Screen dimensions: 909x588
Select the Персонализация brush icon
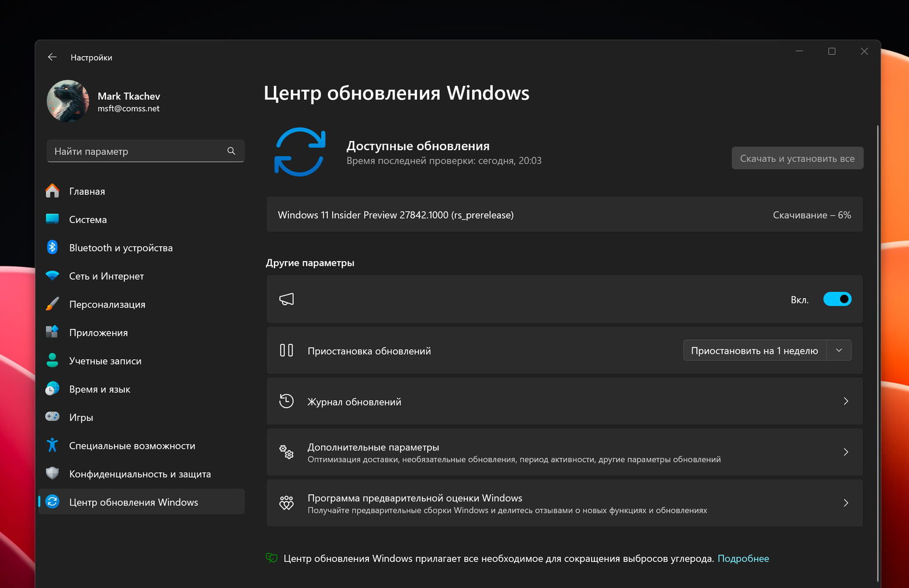(x=52, y=304)
